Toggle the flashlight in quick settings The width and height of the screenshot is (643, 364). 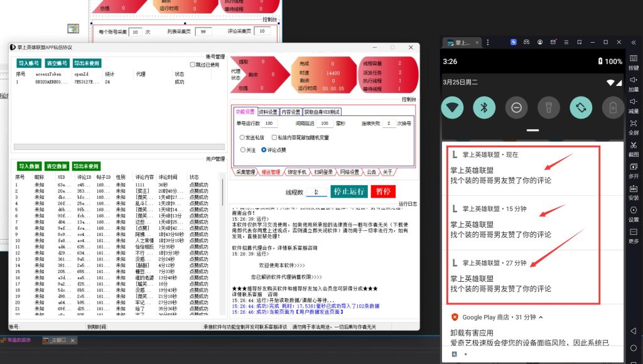click(x=549, y=108)
